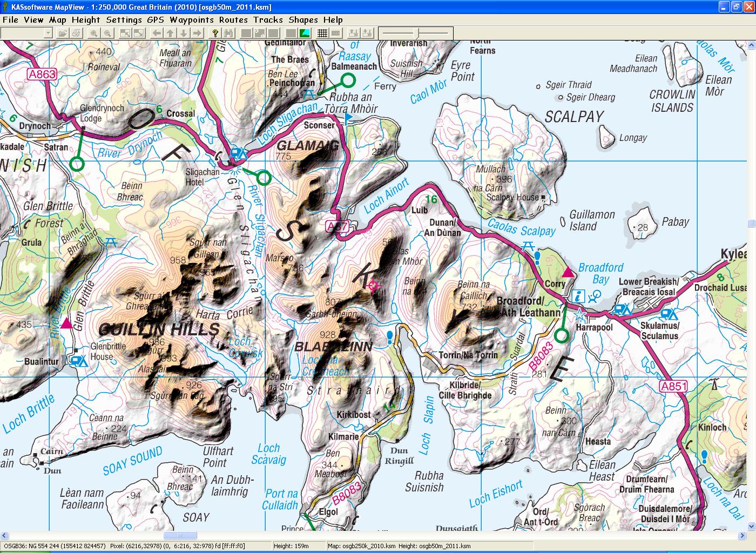The image size is (756, 553).
Task: Pan map up with up arrow icon
Action: tap(170, 33)
